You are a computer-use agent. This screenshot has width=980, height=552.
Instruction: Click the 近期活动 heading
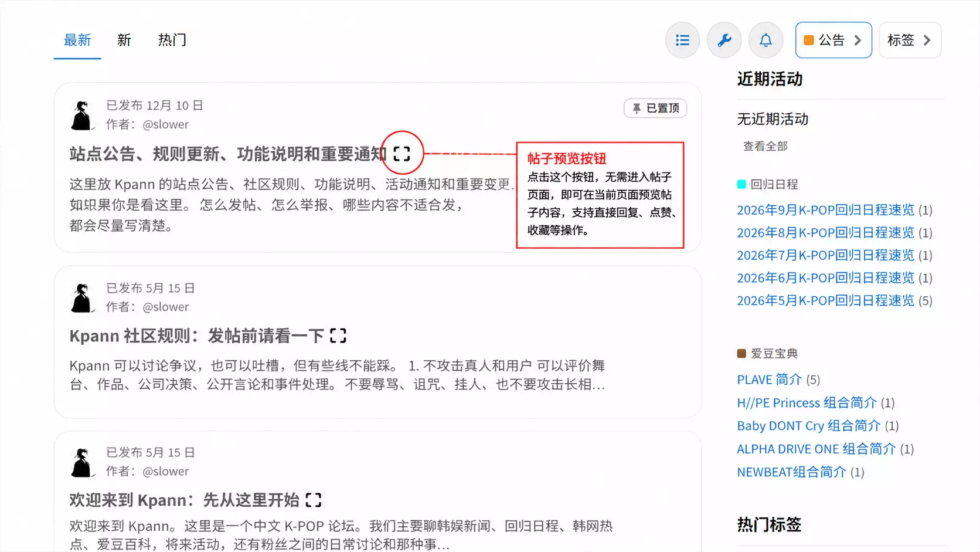tap(770, 79)
